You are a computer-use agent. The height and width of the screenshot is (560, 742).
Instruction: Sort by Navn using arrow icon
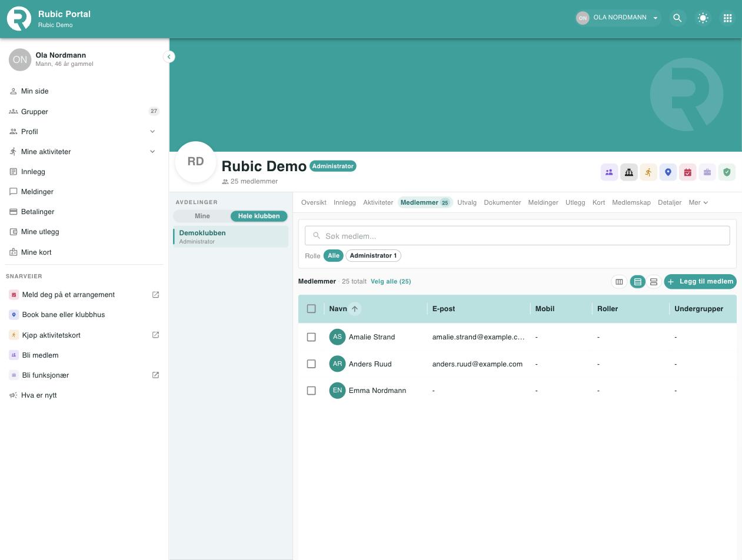[355, 309]
